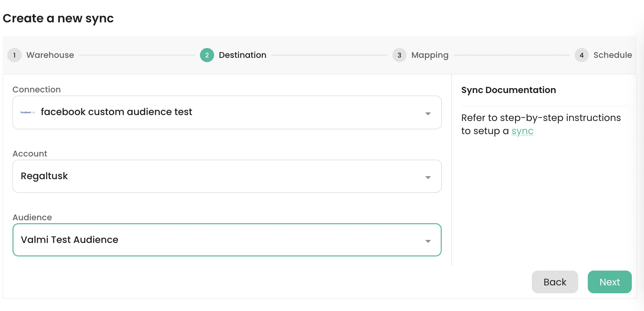Viewport: 644px width, 311px height.
Task: Open the sync documentation link
Action: 522,131
